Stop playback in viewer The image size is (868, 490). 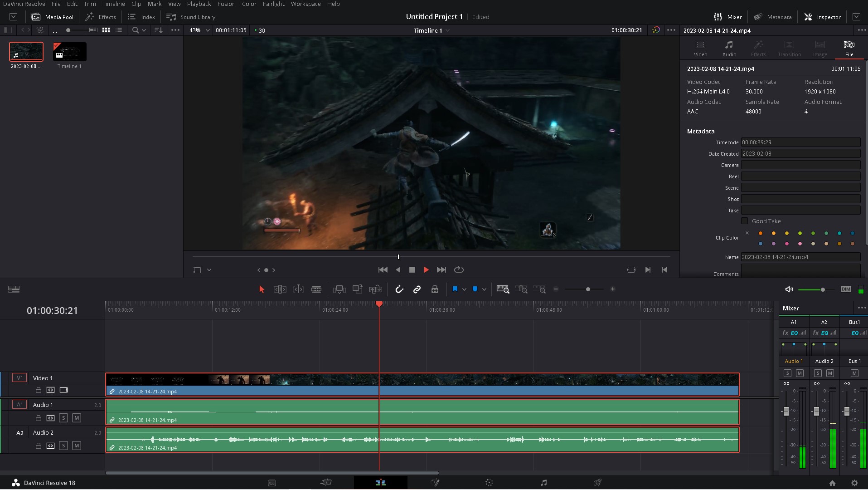(412, 269)
